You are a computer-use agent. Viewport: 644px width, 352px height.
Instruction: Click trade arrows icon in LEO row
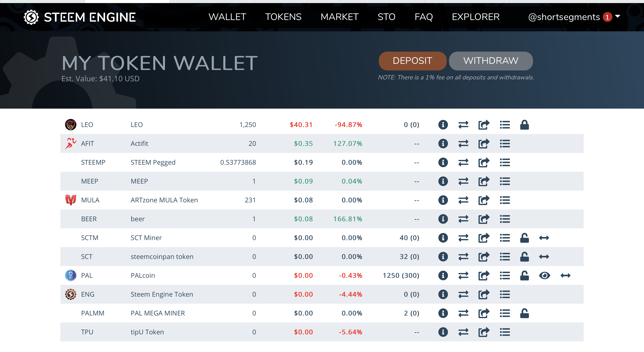(x=463, y=125)
